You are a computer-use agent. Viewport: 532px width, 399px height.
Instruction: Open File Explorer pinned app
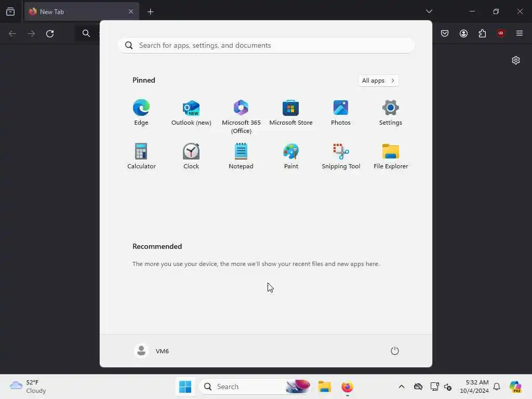[391, 156]
